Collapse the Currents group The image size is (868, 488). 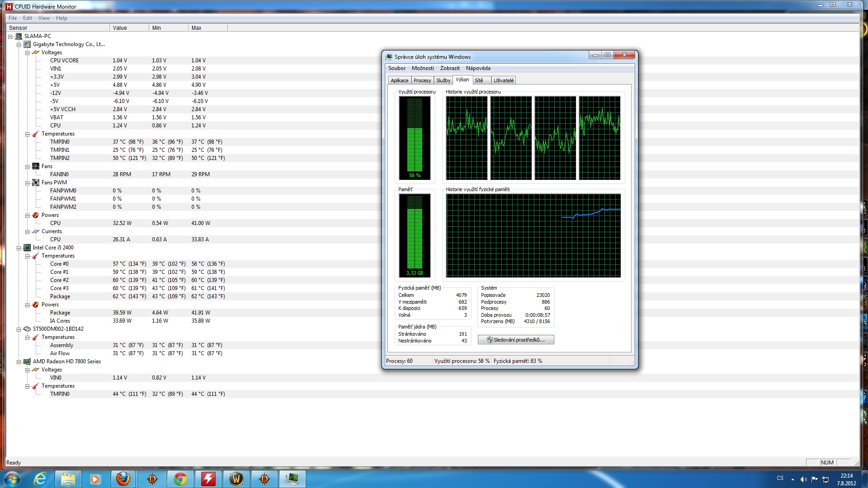(x=27, y=232)
